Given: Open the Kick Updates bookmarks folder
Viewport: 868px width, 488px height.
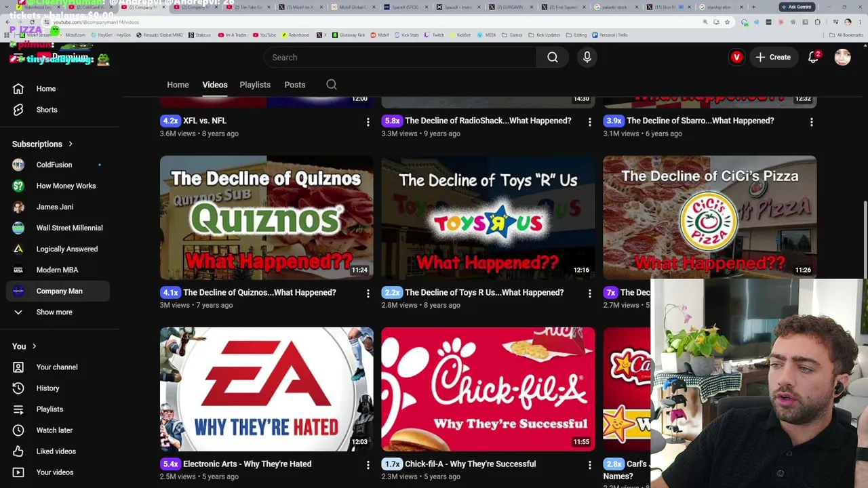Looking at the screenshot, I should click(x=545, y=35).
